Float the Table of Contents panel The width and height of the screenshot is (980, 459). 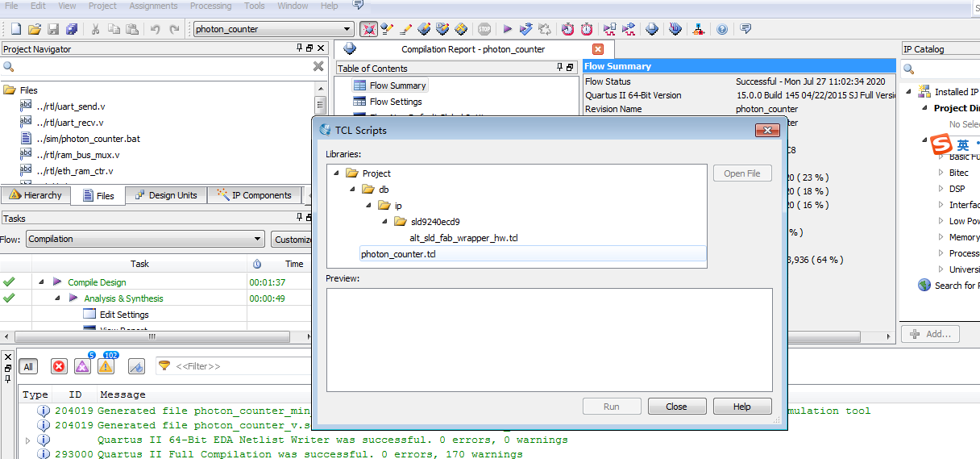point(570,68)
